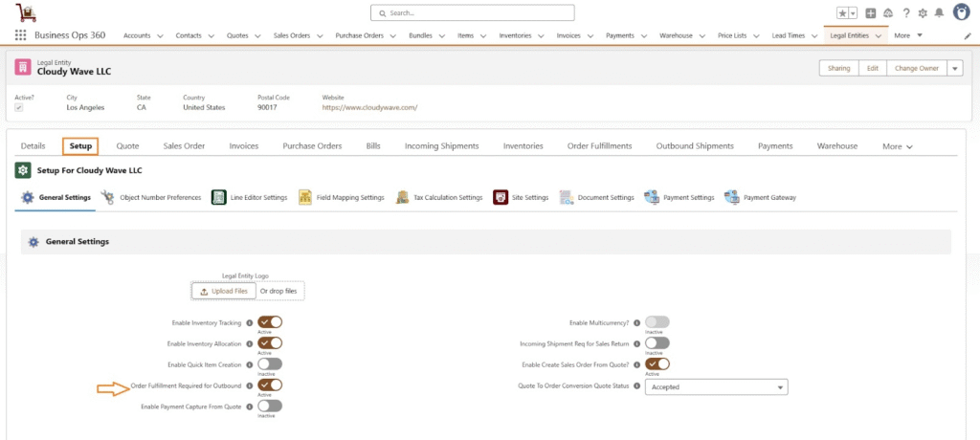Disable the Enable Inventory Tracking toggle
The image size is (980, 440).
click(x=270, y=322)
